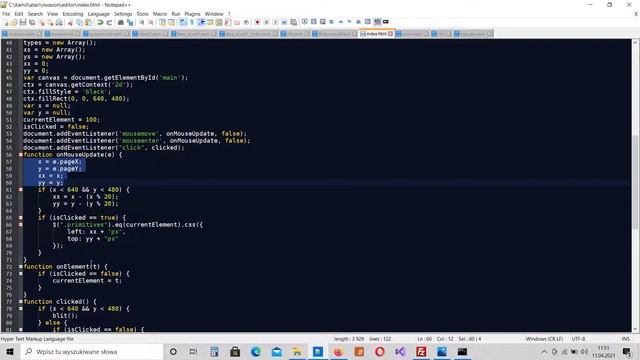Click the Save recorded macro toolbar icon
Viewport: 640px width, 360px height.
[293, 22]
